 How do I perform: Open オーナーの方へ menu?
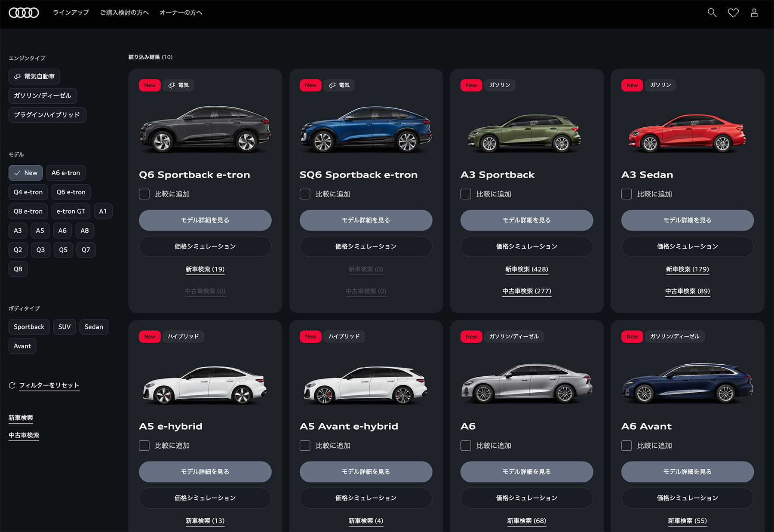coord(181,12)
